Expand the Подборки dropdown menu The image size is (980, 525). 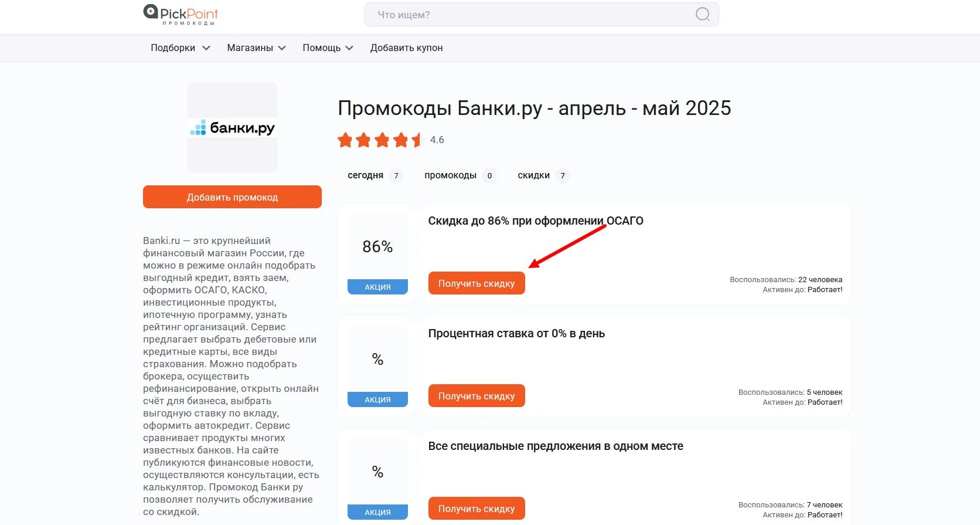coord(180,48)
